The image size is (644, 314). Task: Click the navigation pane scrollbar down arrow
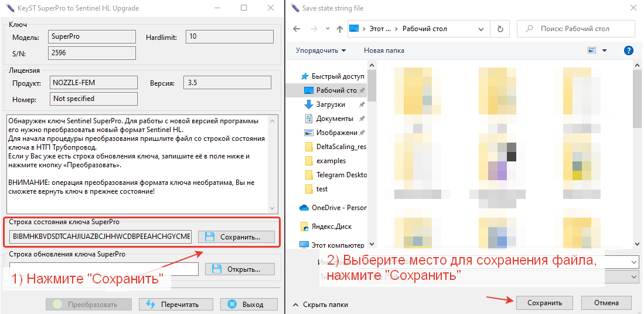(372, 244)
